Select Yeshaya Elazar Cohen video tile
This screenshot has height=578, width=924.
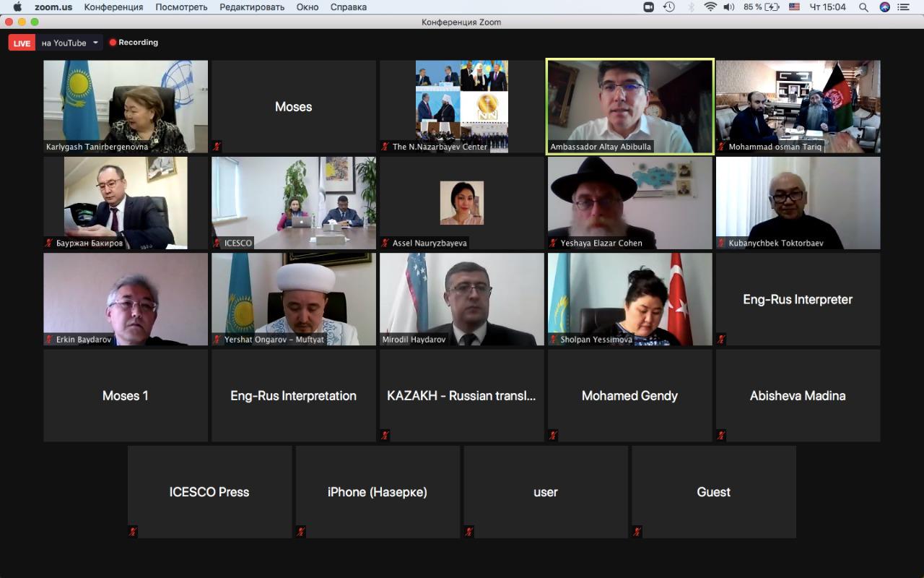[x=629, y=203]
